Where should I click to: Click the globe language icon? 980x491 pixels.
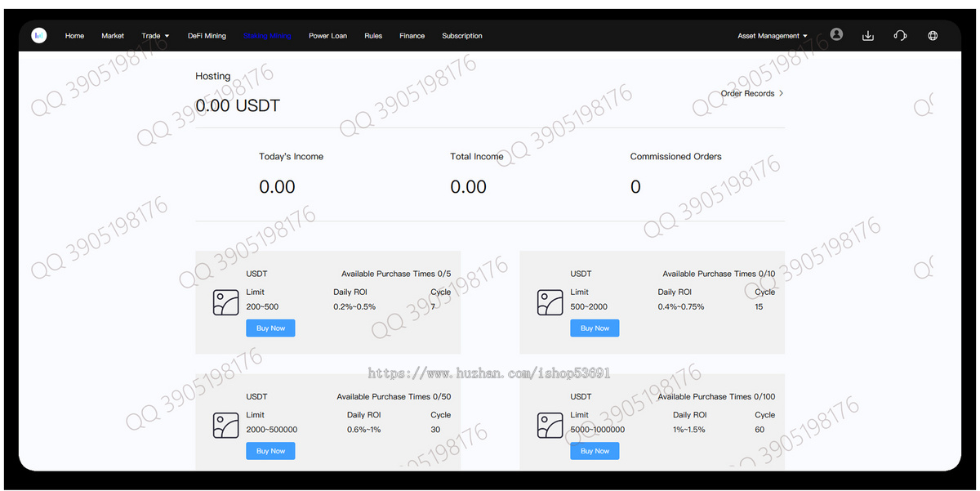coord(933,36)
